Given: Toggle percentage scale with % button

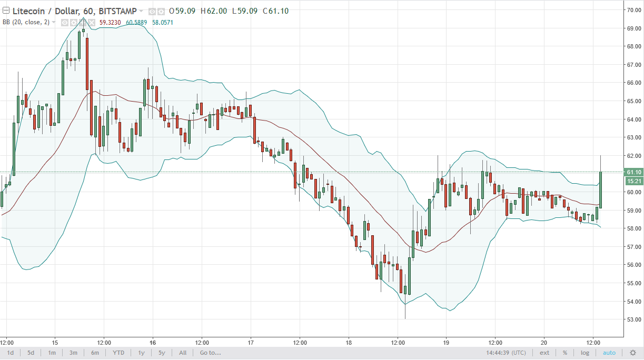Looking at the screenshot, I should (x=565, y=353).
